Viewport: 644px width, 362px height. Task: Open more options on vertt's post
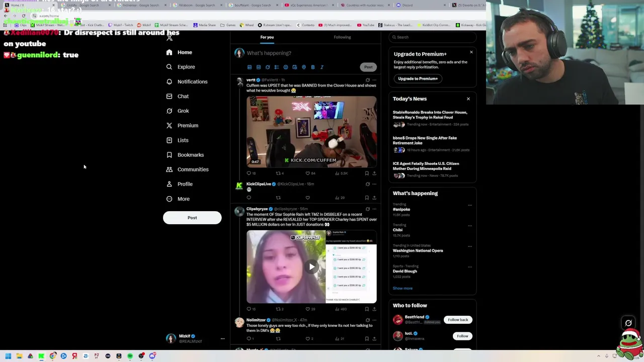(x=374, y=80)
